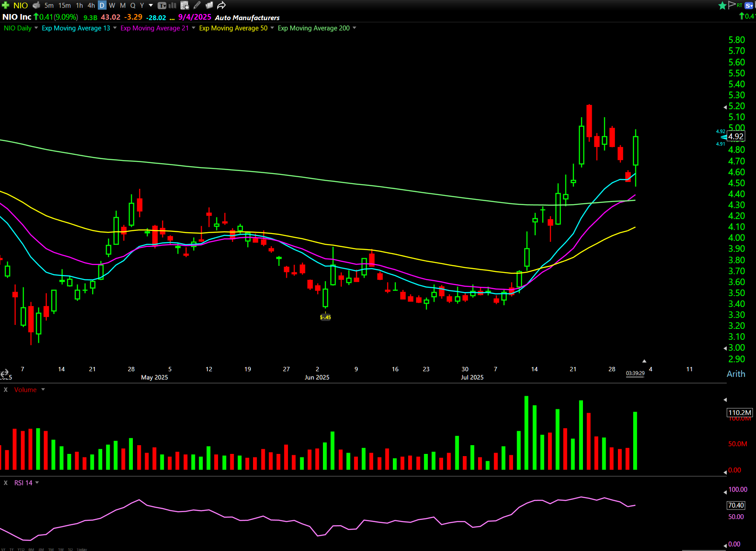
Task: Click the RT real-time indicator
Action: 739,5
